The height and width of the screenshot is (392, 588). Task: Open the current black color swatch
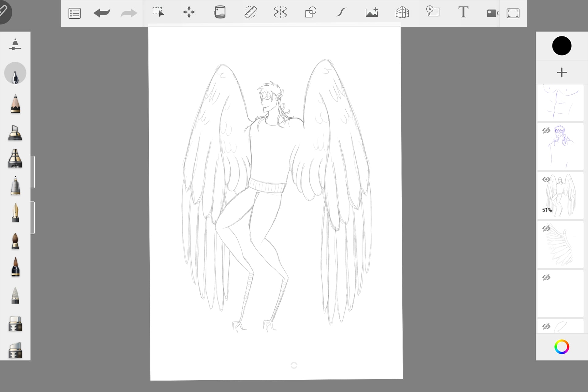coord(562,46)
